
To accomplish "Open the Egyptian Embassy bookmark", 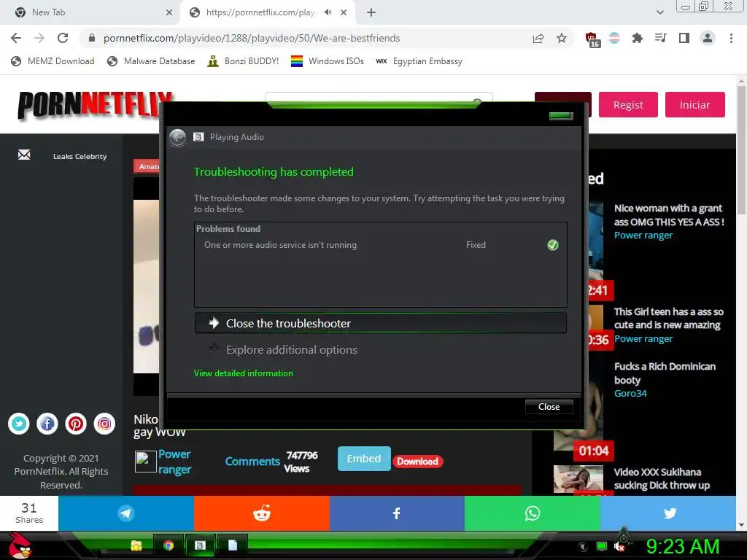I will (419, 61).
